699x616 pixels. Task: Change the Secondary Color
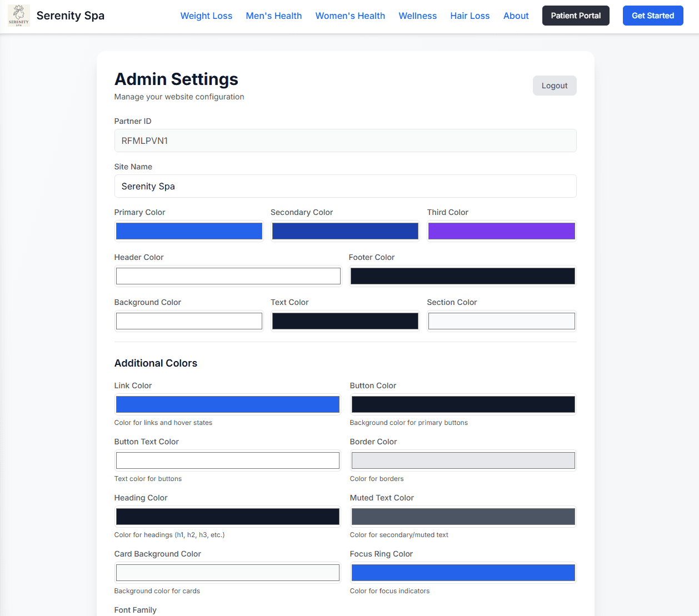pos(345,231)
